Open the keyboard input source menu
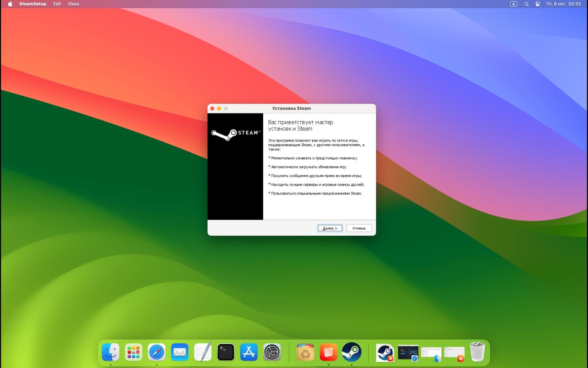 point(514,4)
